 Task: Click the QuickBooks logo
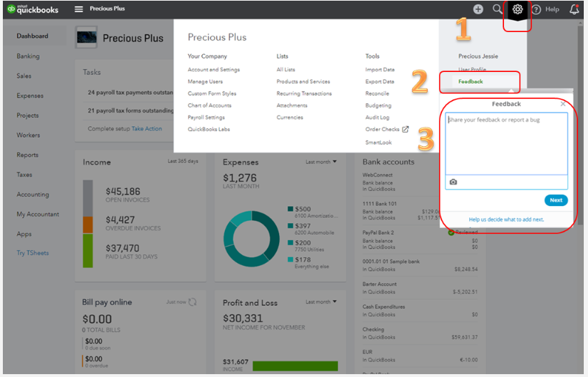[33, 9]
